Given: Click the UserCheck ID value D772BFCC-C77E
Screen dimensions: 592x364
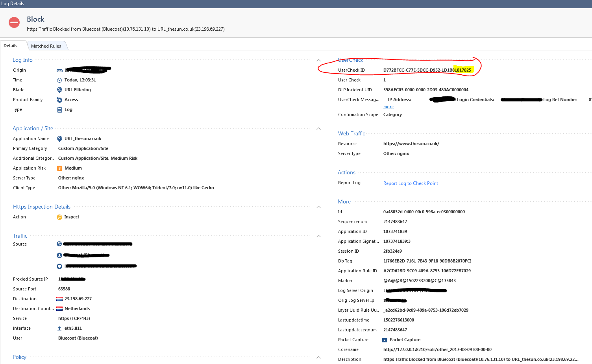Looking at the screenshot, I should click(x=427, y=70).
